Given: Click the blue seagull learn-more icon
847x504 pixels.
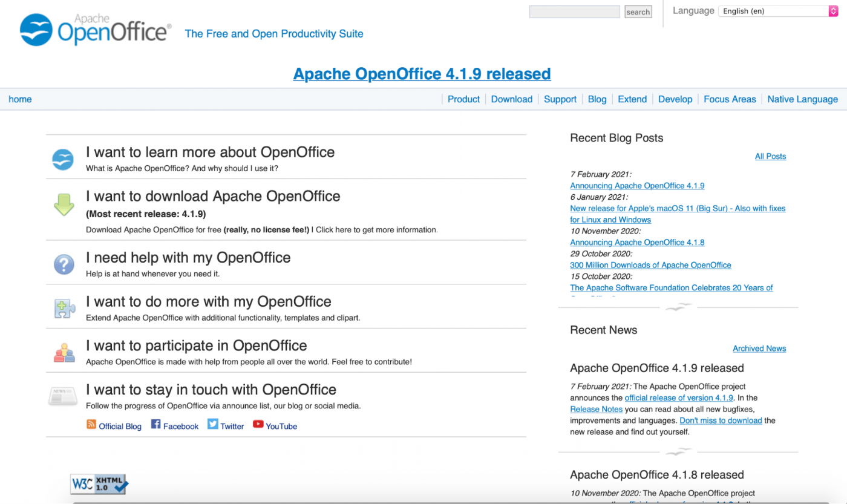Looking at the screenshot, I should pyautogui.click(x=63, y=160).
